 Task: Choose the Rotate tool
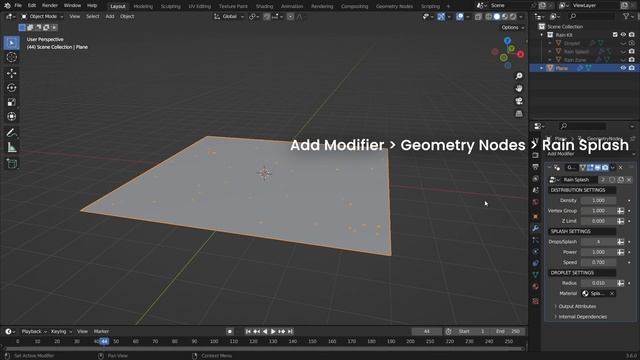(x=11, y=88)
